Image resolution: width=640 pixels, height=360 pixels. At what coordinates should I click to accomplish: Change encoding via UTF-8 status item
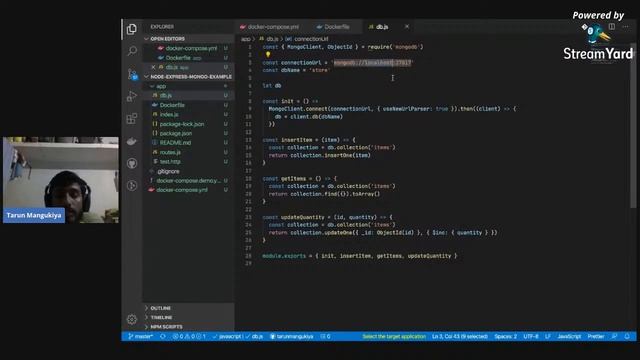click(531, 336)
